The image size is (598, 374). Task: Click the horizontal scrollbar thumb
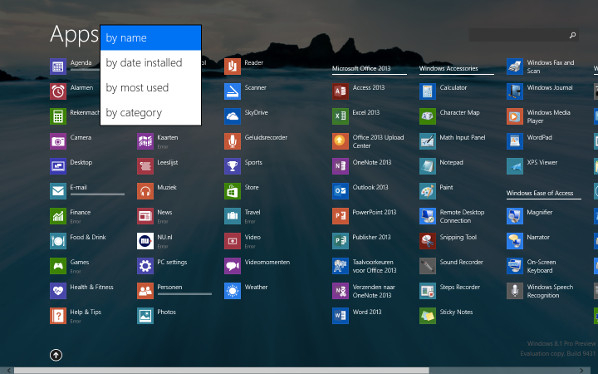click(x=221, y=370)
